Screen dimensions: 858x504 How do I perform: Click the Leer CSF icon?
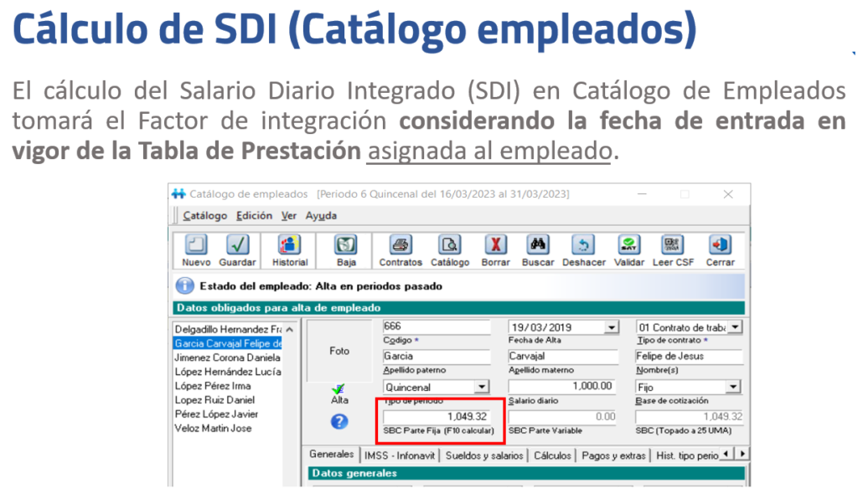point(672,245)
